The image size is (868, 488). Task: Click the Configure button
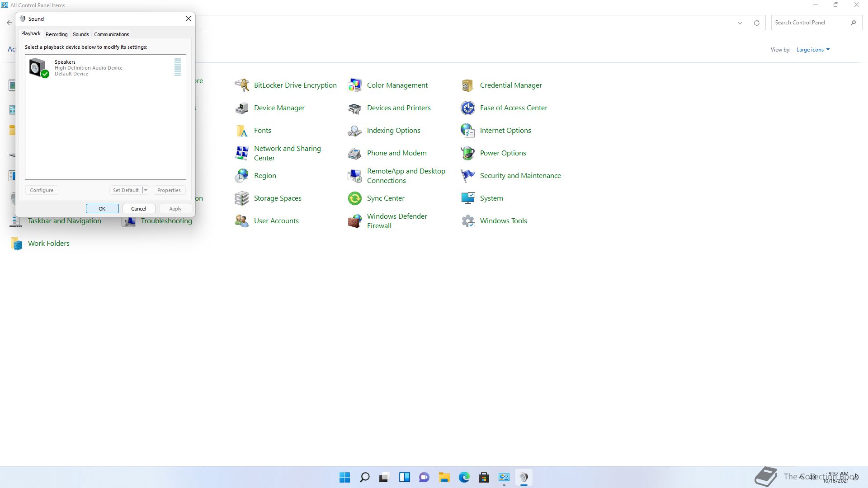tap(42, 190)
